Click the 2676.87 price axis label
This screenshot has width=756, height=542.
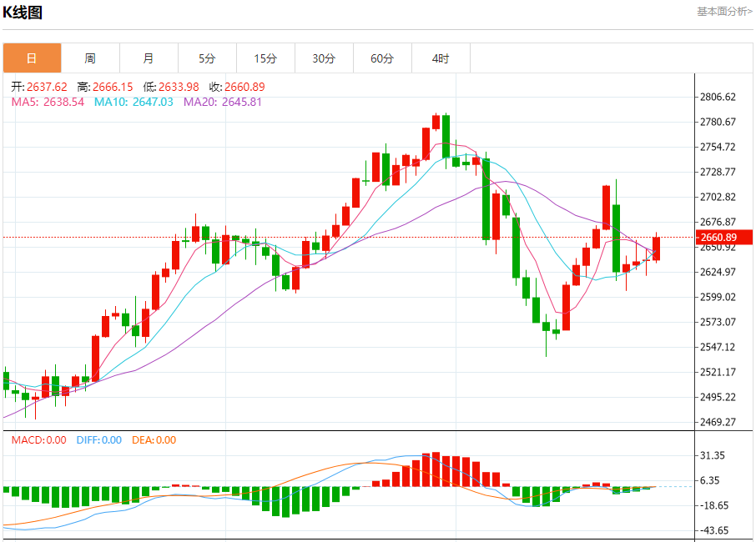coord(718,222)
